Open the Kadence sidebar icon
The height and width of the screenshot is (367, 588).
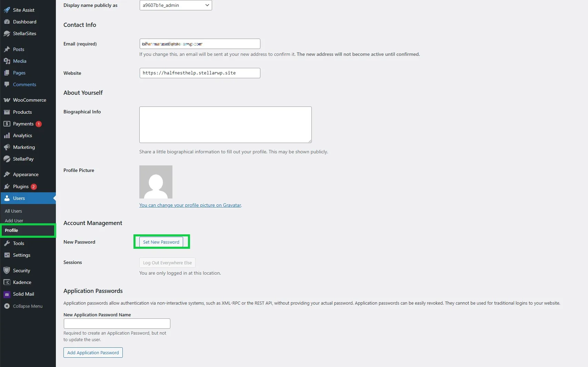pos(7,282)
